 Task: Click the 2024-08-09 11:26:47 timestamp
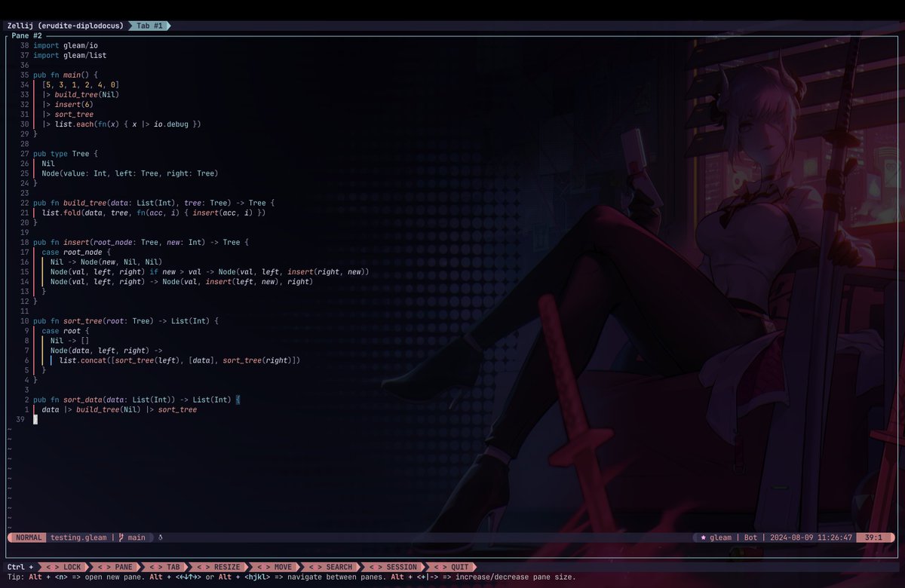[810, 537]
